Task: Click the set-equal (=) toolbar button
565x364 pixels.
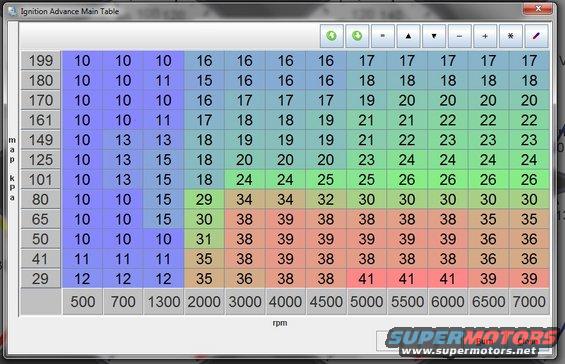Action: point(383,36)
